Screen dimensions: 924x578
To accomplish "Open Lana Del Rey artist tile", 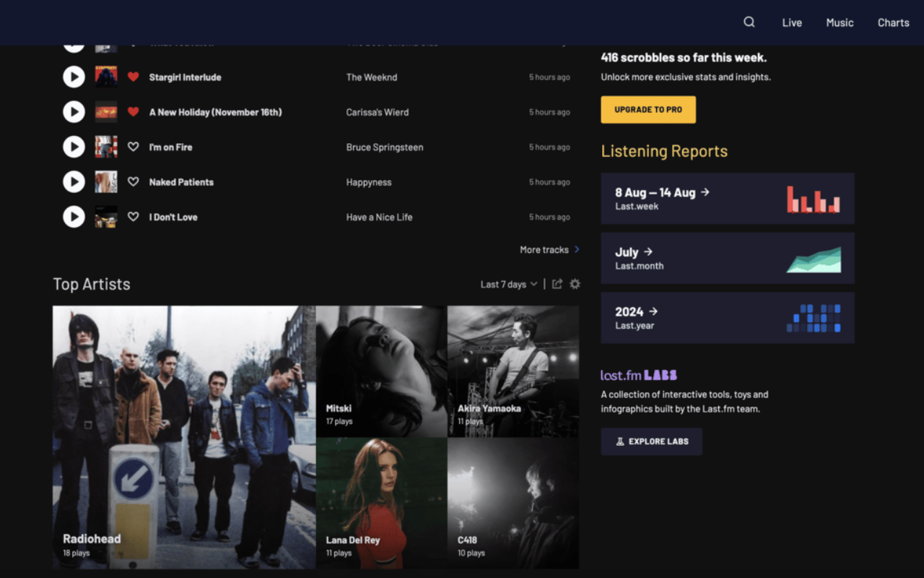I will click(x=382, y=503).
